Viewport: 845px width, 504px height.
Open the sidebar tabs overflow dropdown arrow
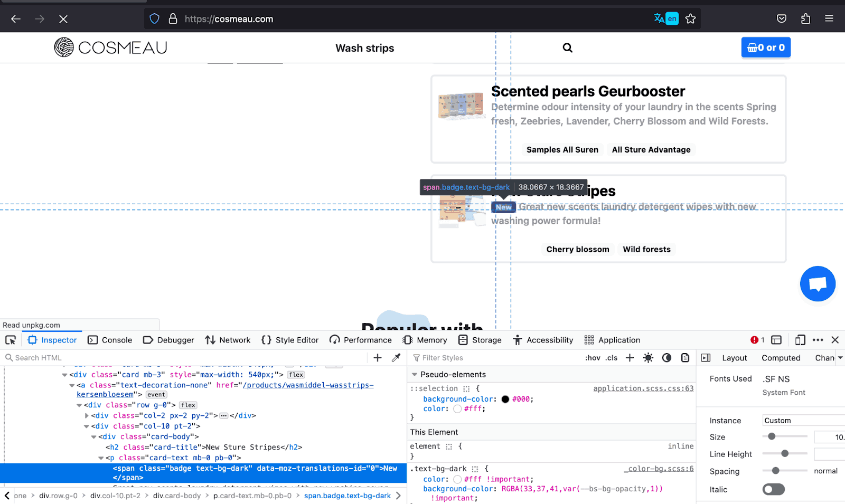(x=840, y=358)
